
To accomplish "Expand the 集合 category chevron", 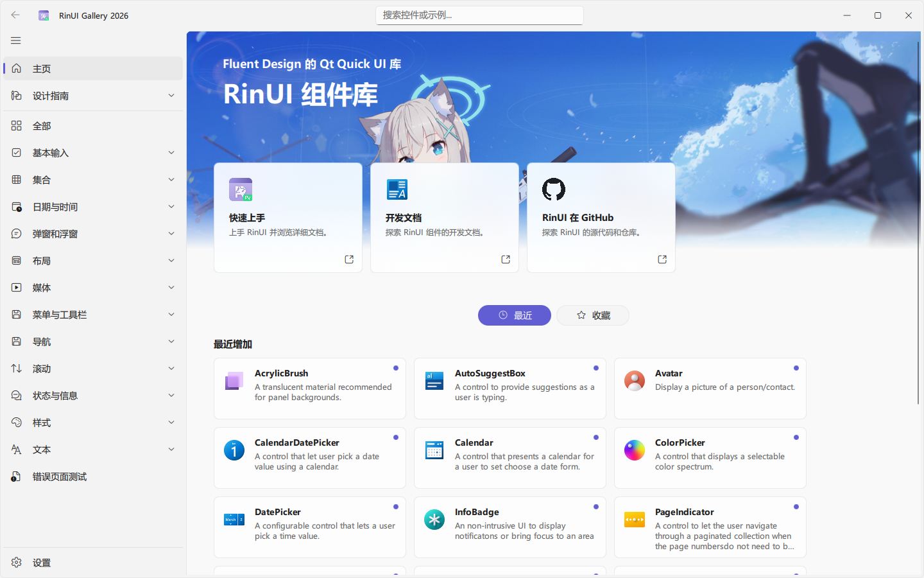I will click(x=171, y=180).
